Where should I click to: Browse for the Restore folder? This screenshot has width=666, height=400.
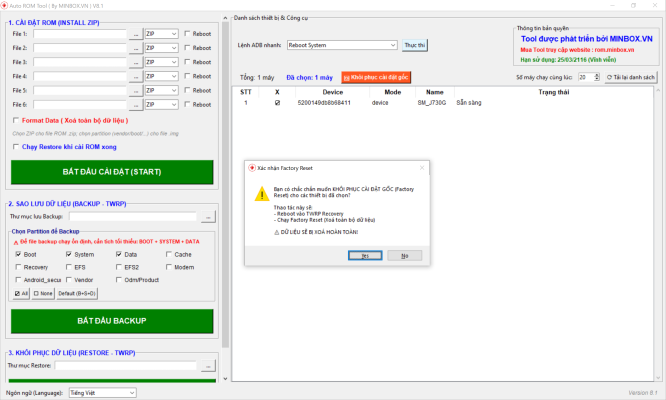(208, 366)
